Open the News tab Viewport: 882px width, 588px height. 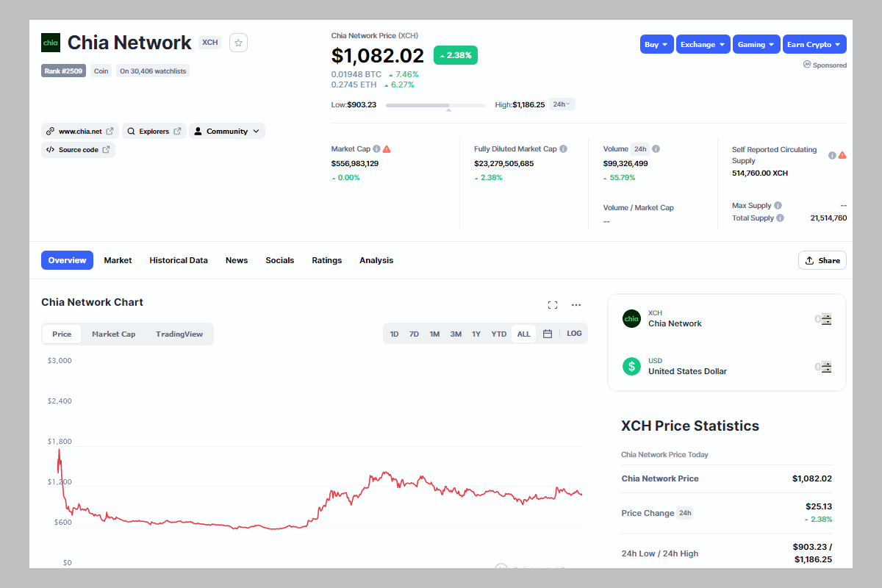[x=237, y=260]
